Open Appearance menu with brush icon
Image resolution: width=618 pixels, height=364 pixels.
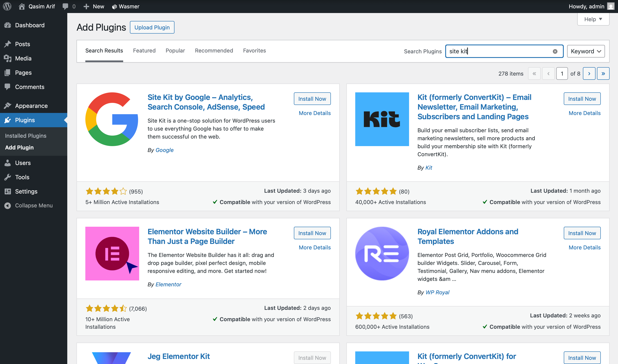point(34,105)
